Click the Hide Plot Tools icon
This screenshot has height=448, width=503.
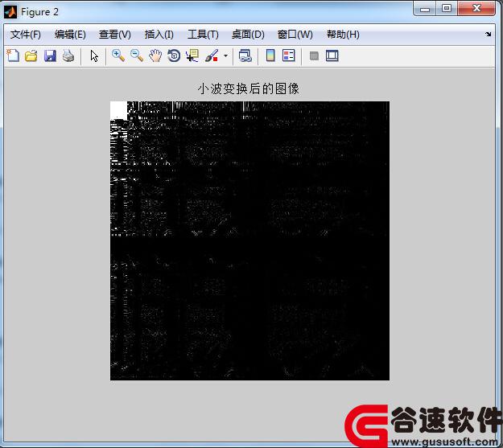click(314, 56)
